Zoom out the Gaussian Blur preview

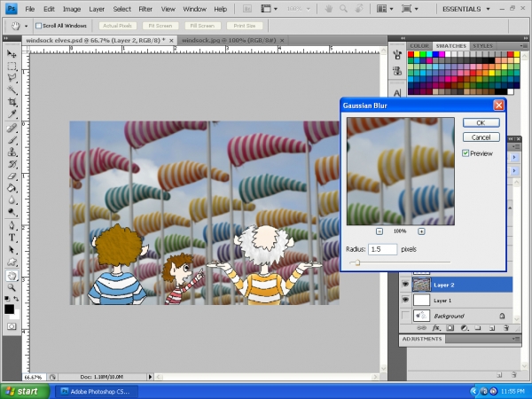tap(379, 231)
